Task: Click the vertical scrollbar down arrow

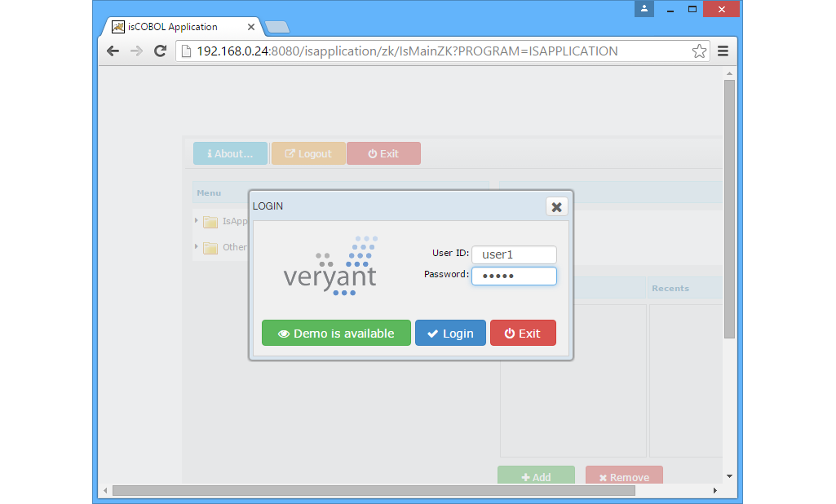Action: [729, 475]
